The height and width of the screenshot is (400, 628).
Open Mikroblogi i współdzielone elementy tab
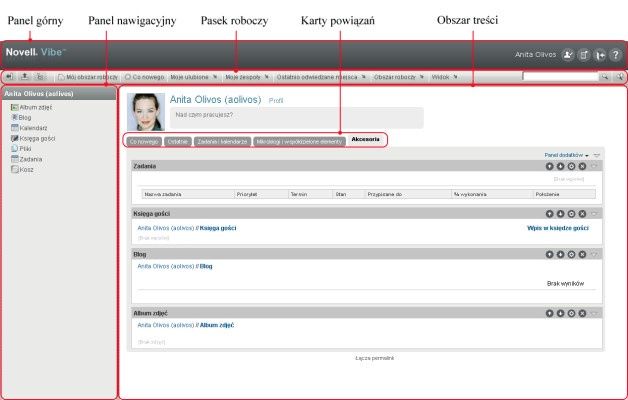point(300,142)
